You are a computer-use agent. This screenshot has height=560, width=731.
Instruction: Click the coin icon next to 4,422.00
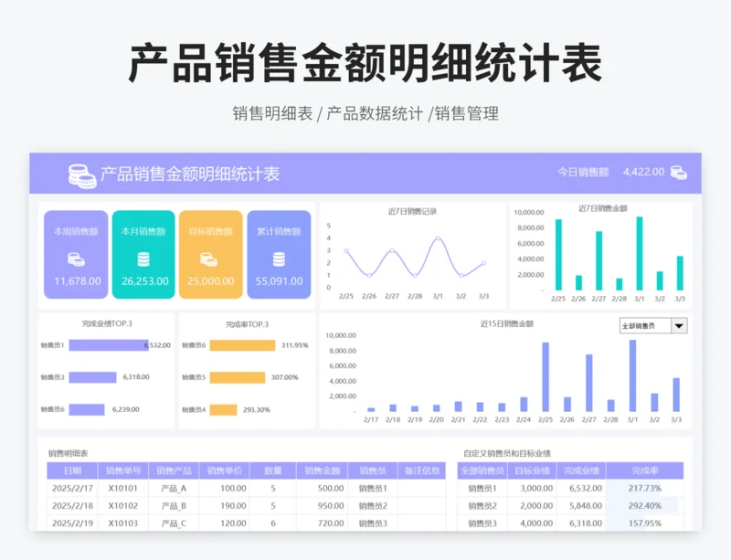pos(678,173)
